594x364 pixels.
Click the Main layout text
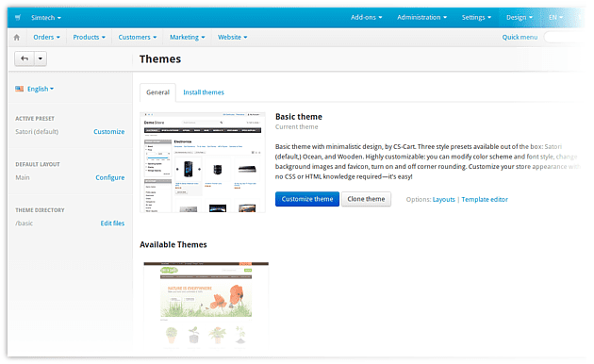pyautogui.click(x=23, y=177)
